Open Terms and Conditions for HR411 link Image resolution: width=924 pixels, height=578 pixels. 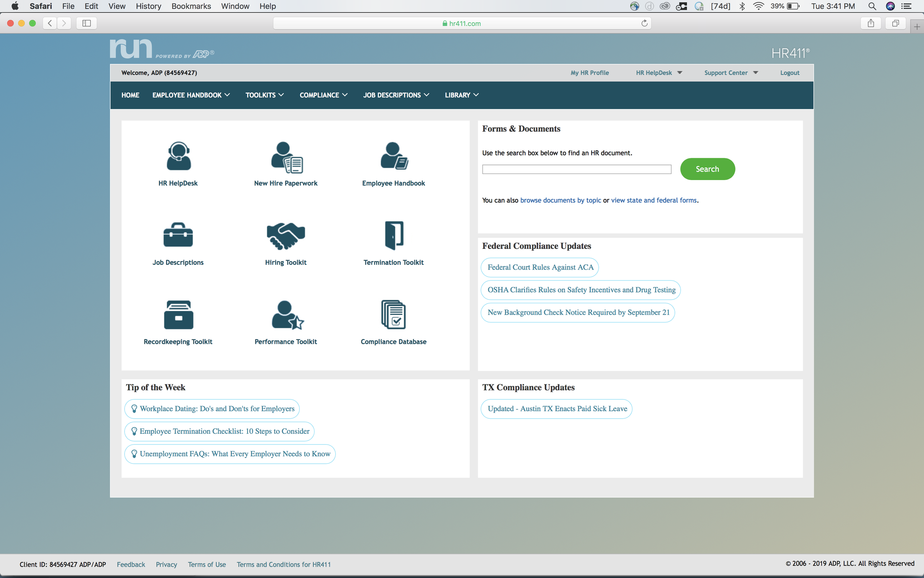[284, 564]
